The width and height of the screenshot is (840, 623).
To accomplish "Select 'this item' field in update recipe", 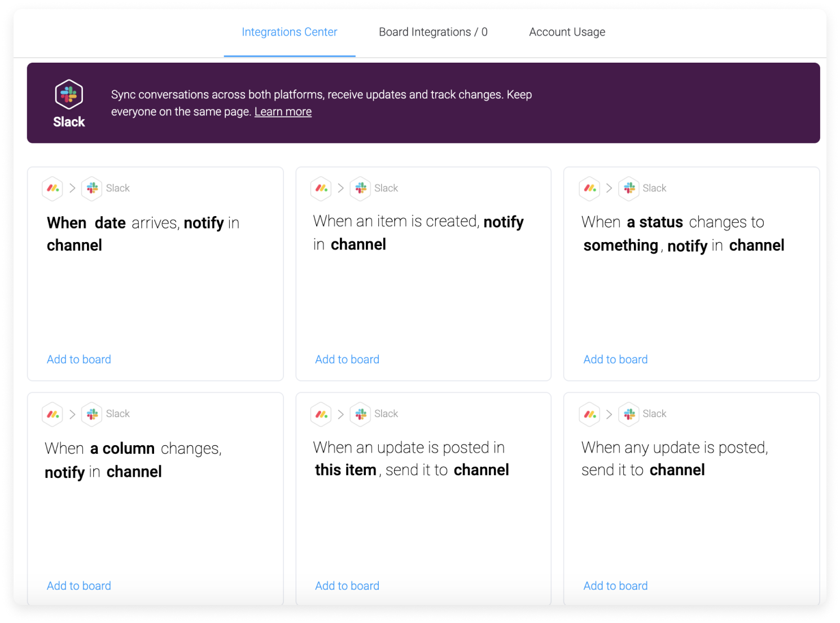I will click(x=345, y=470).
